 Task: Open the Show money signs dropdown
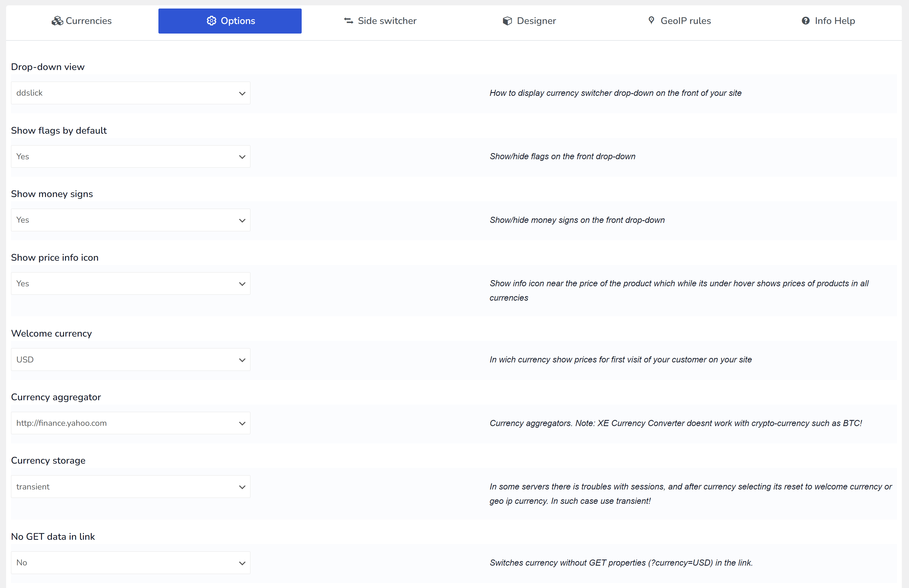[130, 220]
